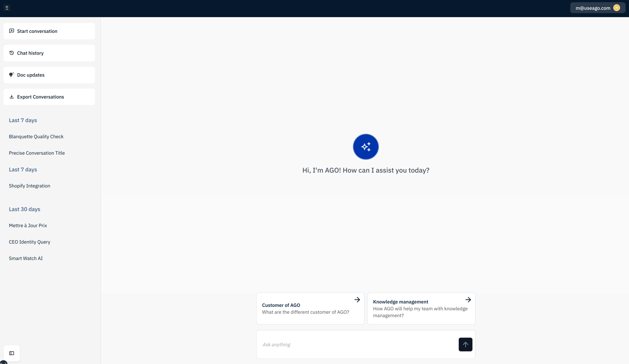Image resolution: width=629 pixels, height=364 pixels.
Task: Click the Precise Conversation Title entry
Action: pos(37,153)
